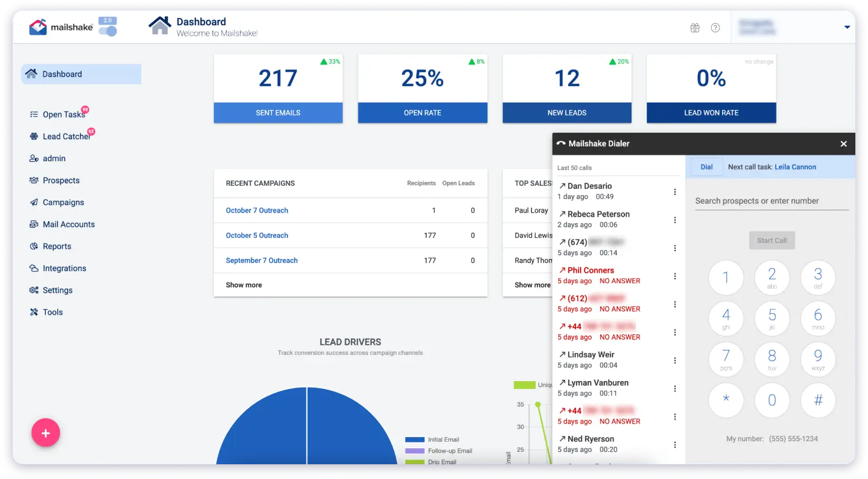Click the gift icon in header
The height and width of the screenshot is (479, 868).
(x=695, y=28)
